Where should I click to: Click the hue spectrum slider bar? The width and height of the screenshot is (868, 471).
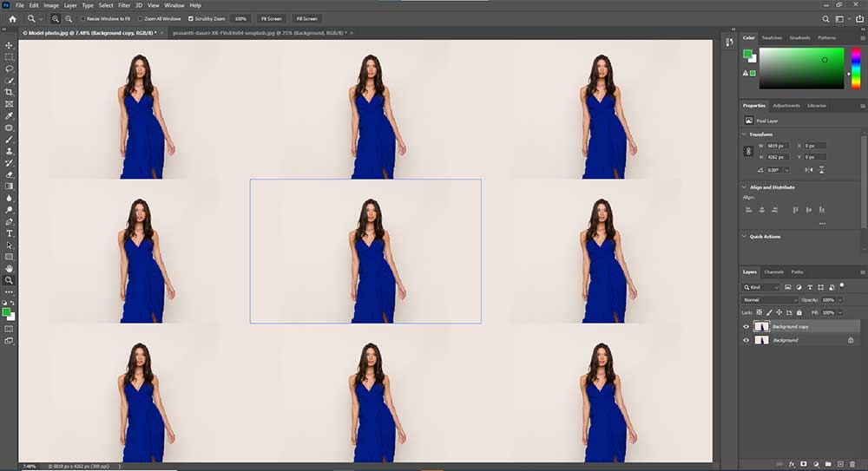856,68
